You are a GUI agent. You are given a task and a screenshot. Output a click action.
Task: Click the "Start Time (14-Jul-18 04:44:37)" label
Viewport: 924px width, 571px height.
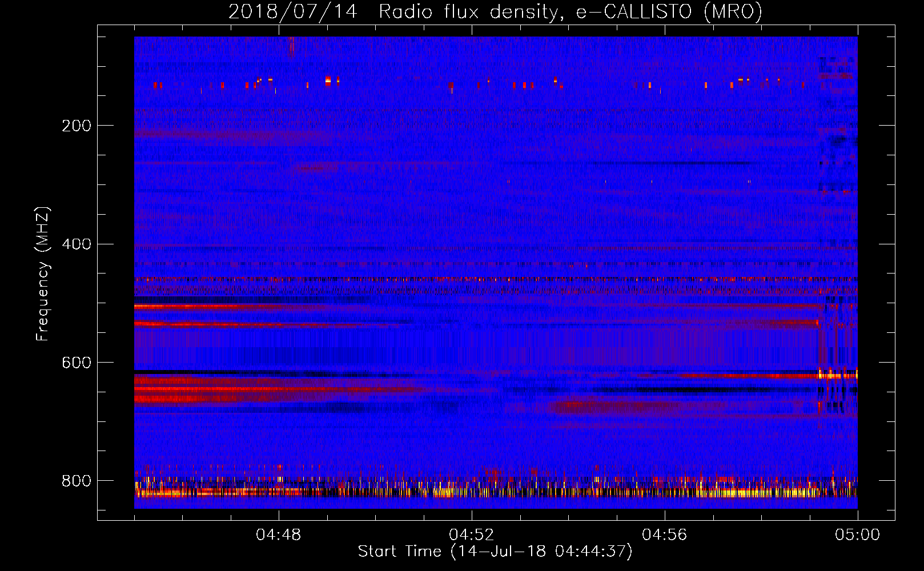tap(495, 552)
